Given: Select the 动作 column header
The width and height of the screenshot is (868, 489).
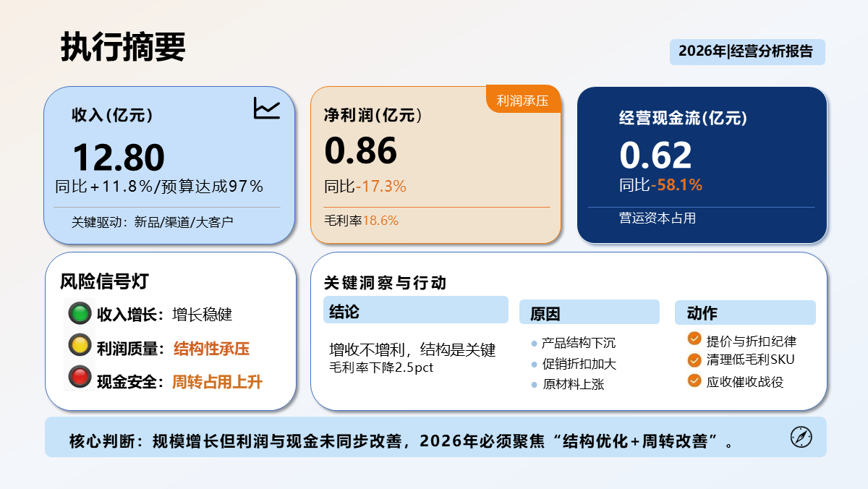Looking at the screenshot, I should [x=745, y=312].
